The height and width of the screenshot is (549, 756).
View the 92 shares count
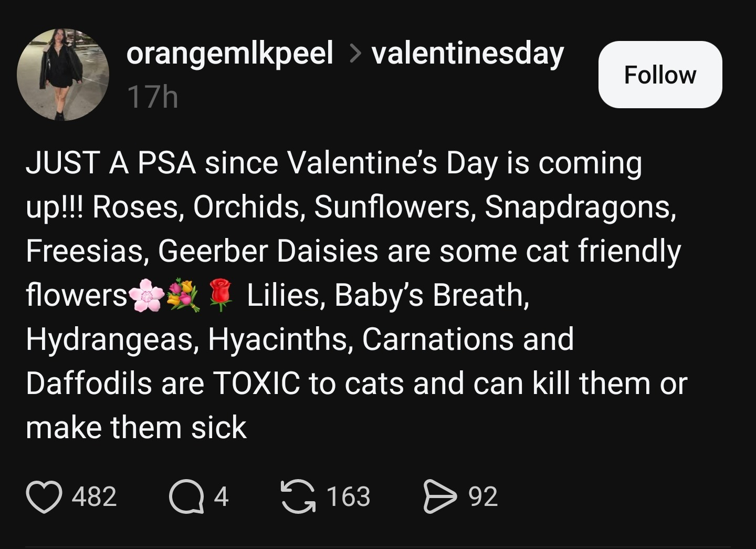[483, 496]
